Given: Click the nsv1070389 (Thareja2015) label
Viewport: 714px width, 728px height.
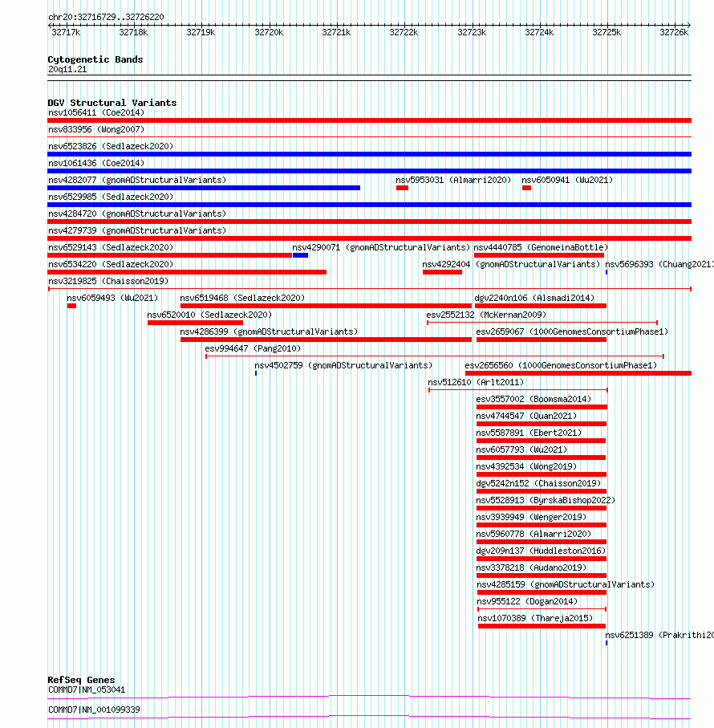Looking at the screenshot, I should (535, 618).
